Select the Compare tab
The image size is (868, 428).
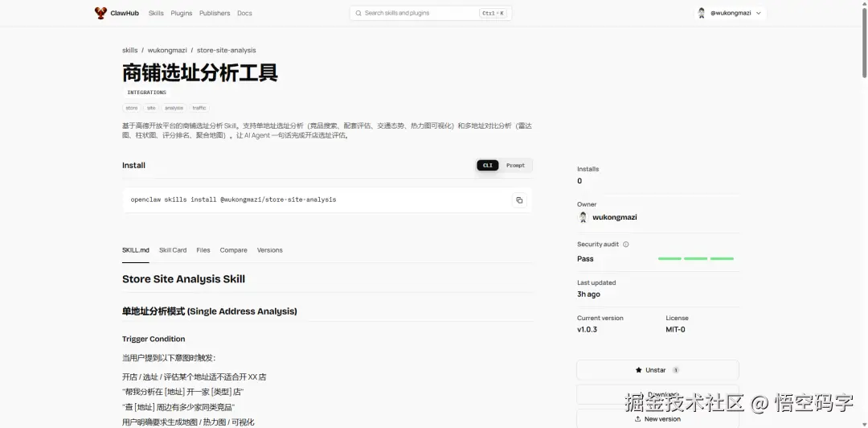[234, 250]
